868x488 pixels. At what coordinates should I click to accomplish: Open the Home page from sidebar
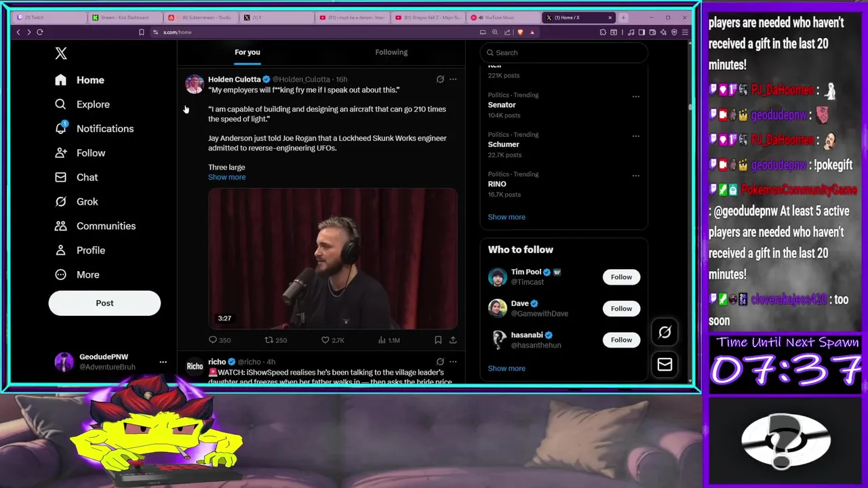80,80
